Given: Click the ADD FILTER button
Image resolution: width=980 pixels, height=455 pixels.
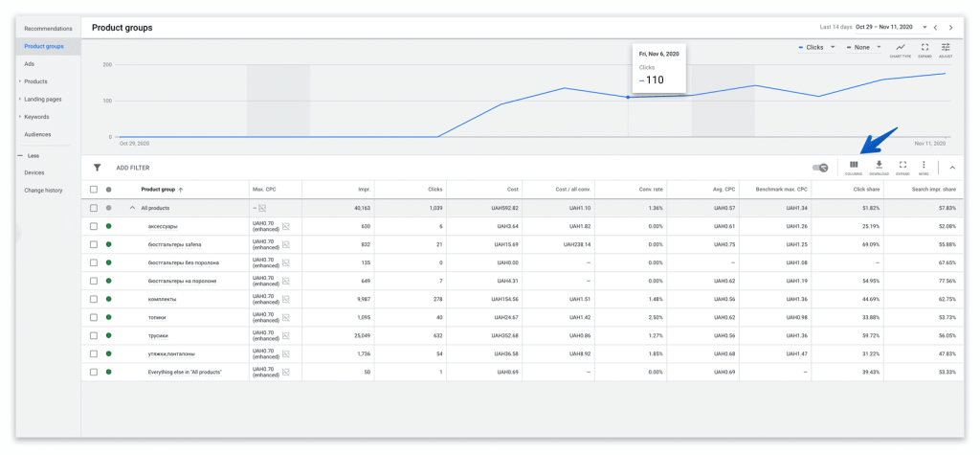Looking at the screenshot, I should click(133, 168).
